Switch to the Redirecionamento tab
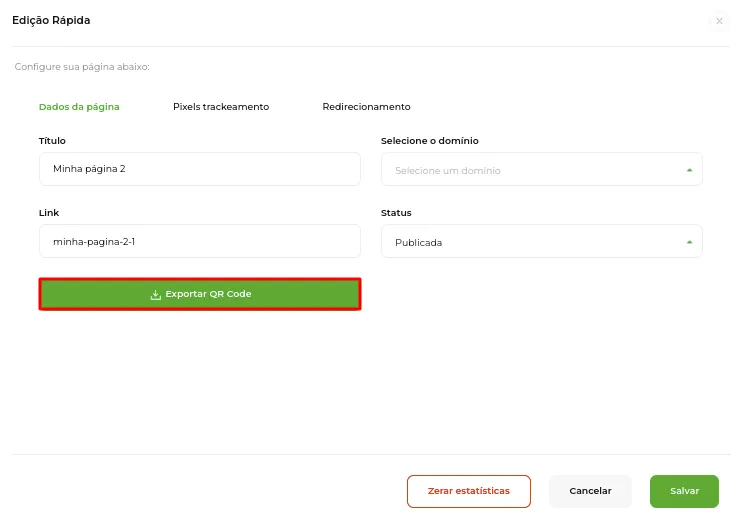The width and height of the screenshot is (741, 529). pyautogui.click(x=366, y=107)
